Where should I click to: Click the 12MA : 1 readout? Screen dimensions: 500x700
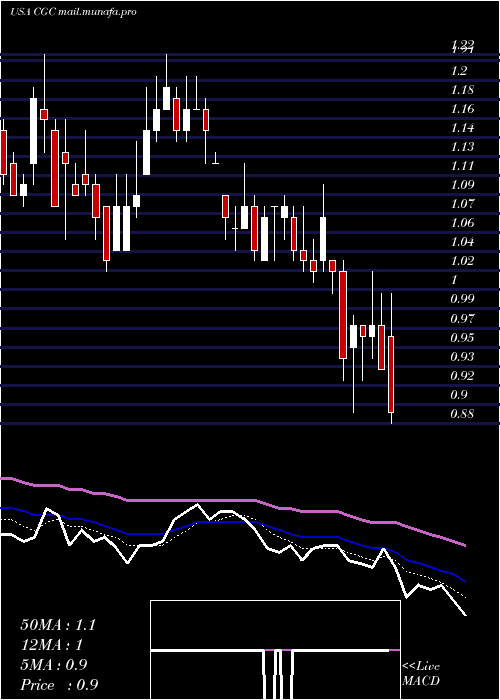(51, 645)
